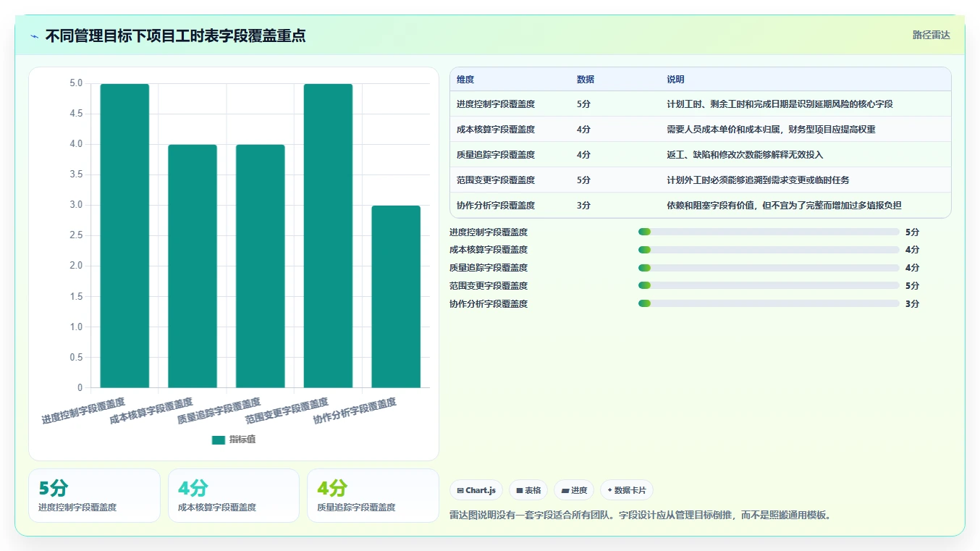Viewport: 980px width, 551px height.
Task: Open the 4分 成本核算字段覆盖度 data card
Action: tap(234, 495)
